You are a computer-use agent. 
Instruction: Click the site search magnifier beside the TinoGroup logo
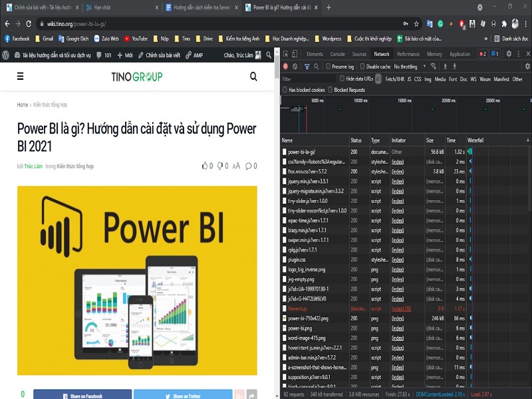pyautogui.click(x=253, y=76)
